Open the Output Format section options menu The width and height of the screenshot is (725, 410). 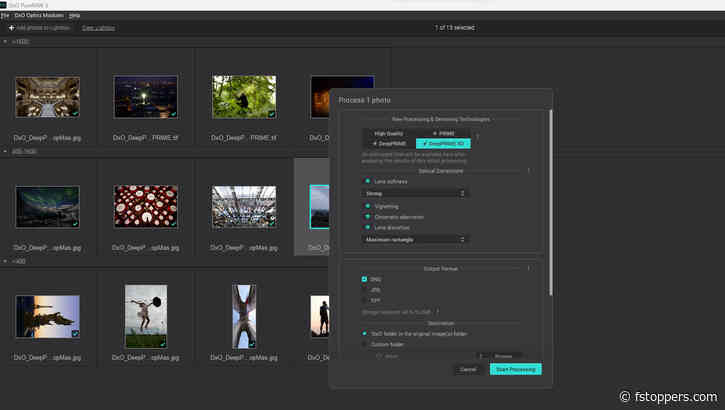point(528,268)
